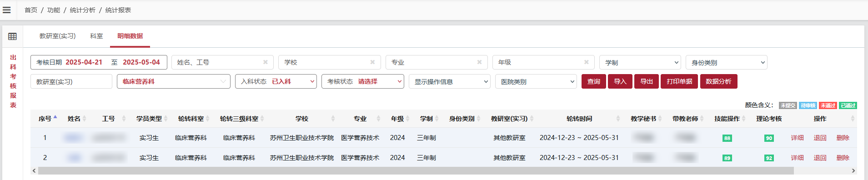Clear the 专业 filter field
Image resolution: width=868 pixels, height=180 pixels.
(x=479, y=62)
